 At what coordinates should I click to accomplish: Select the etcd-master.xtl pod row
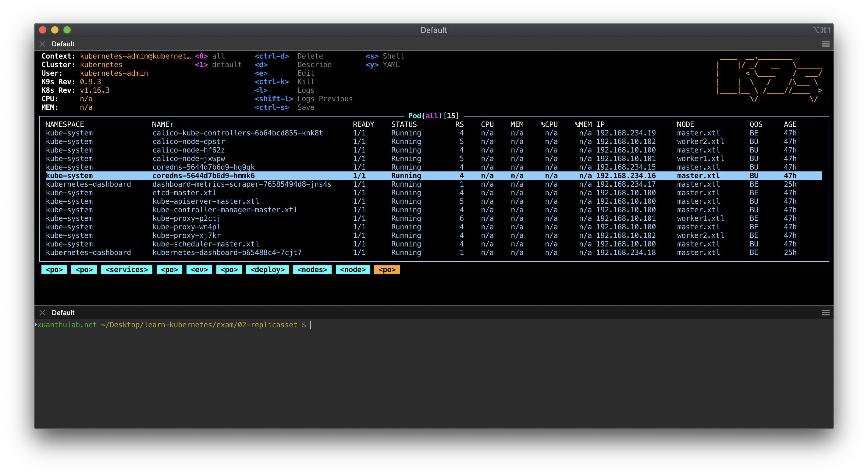184,193
